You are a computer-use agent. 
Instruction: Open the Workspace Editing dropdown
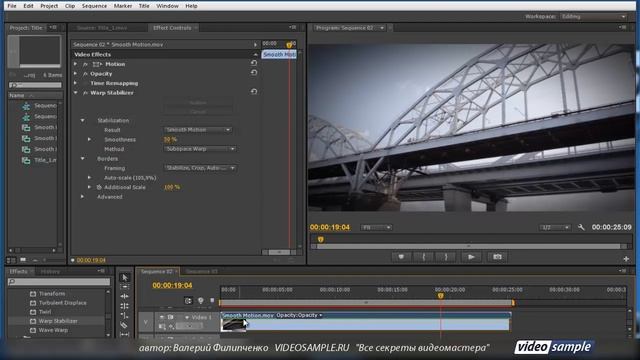click(593, 17)
